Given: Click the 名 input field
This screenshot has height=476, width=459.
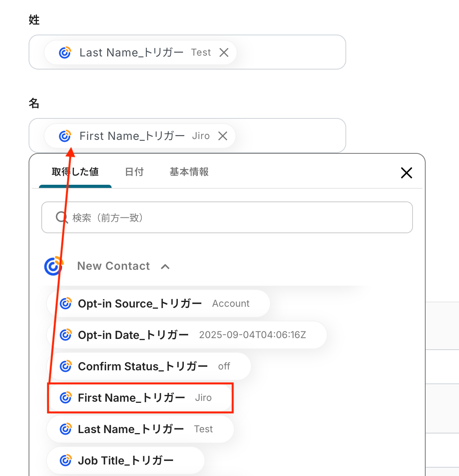Looking at the screenshot, I should pyautogui.click(x=290, y=136).
